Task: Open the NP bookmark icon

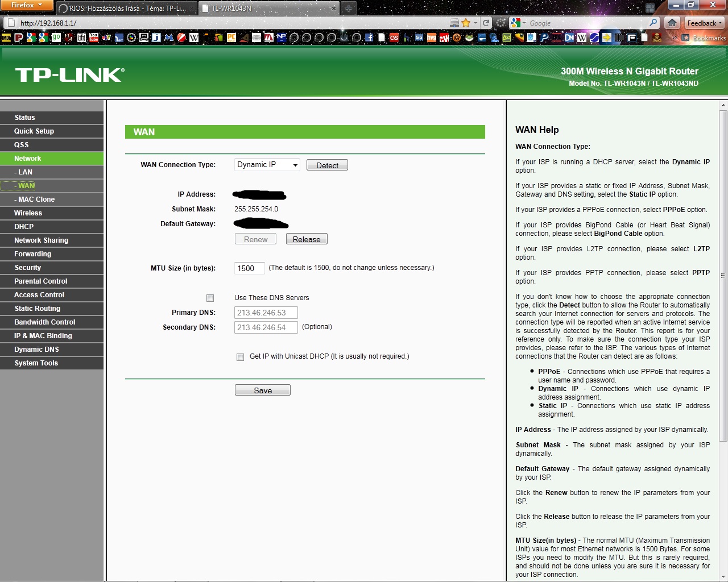Action: pos(282,38)
